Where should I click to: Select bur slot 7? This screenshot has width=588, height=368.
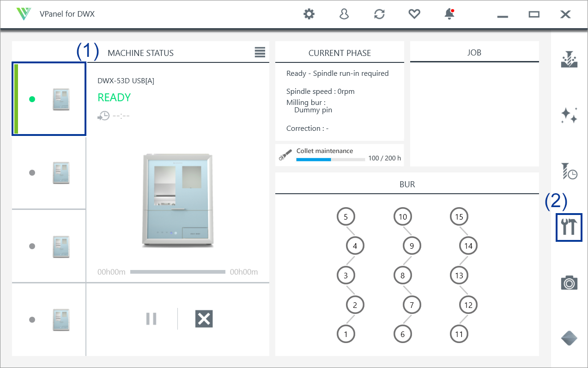[412, 305]
